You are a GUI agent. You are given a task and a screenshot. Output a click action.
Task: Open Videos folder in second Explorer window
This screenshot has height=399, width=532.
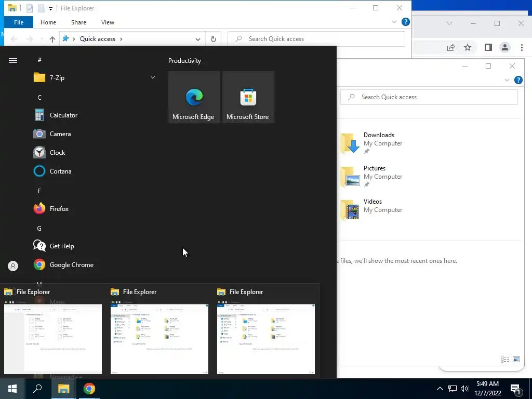pos(371,209)
